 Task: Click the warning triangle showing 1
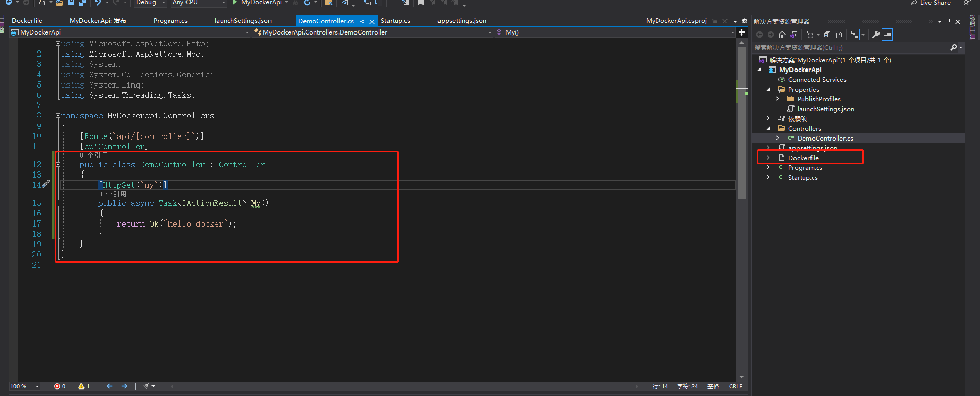pyautogui.click(x=81, y=386)
